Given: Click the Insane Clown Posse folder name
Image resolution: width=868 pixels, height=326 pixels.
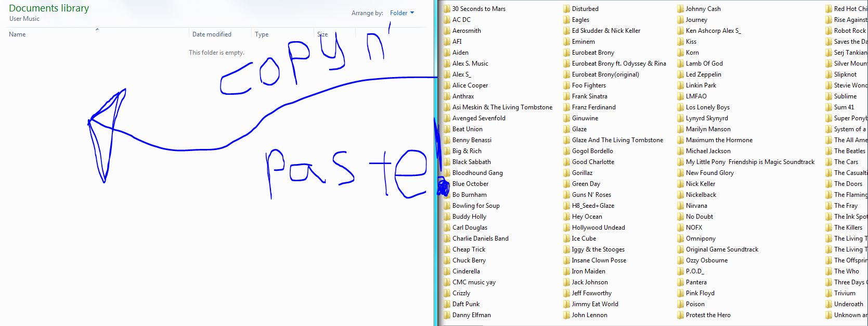Looking at the screenshot, I should [599, 260].
